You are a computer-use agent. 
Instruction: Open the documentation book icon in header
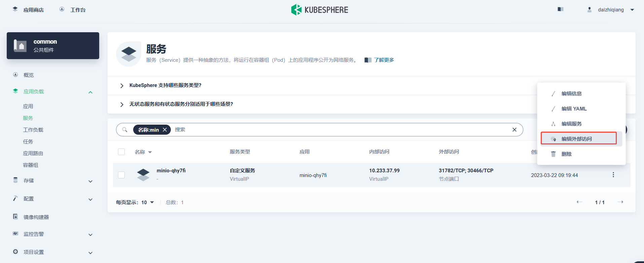(x=560, y=9)
